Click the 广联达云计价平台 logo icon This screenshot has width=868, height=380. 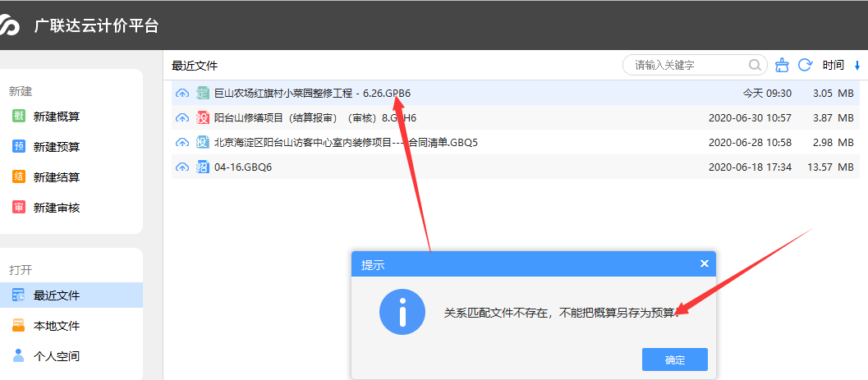coord(9,25)
